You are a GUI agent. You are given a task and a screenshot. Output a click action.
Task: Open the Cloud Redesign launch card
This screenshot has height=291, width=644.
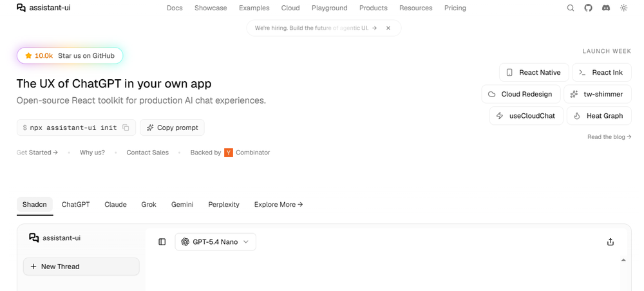point(521,94)
